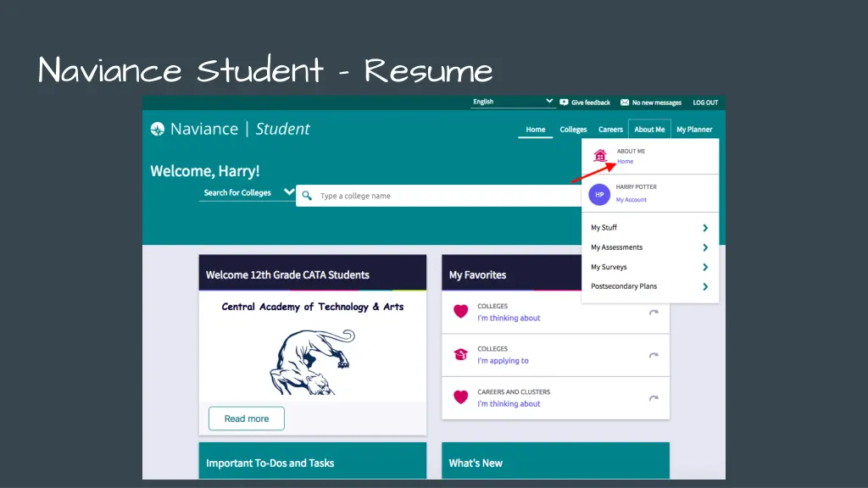Open the English language dropdown

(x=512, y=102)
